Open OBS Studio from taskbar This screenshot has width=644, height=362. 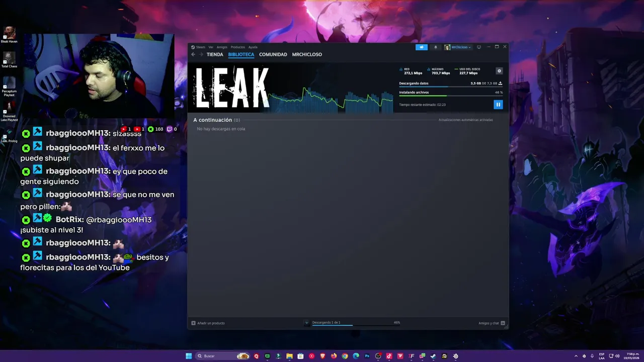378,356
